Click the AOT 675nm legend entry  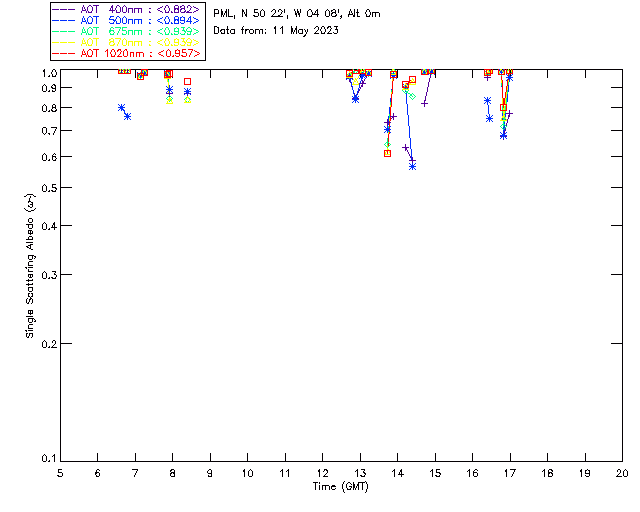coord(126,31)
